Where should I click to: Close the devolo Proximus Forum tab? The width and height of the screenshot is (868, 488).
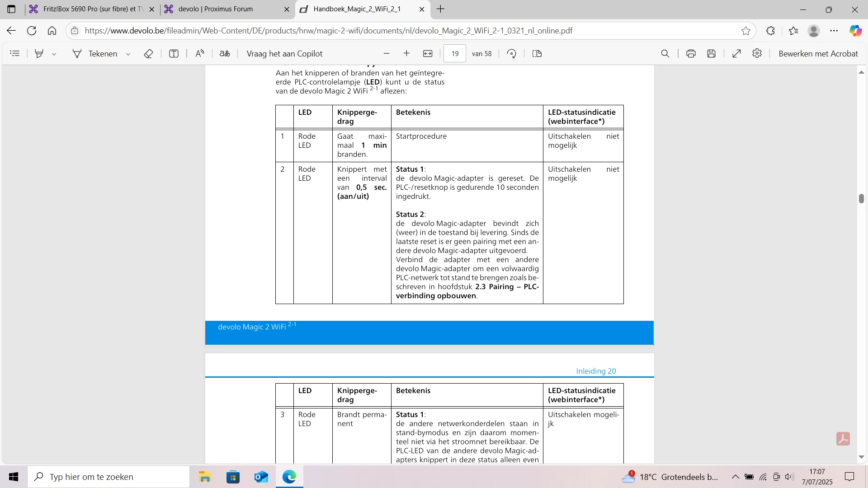(287, 9)
